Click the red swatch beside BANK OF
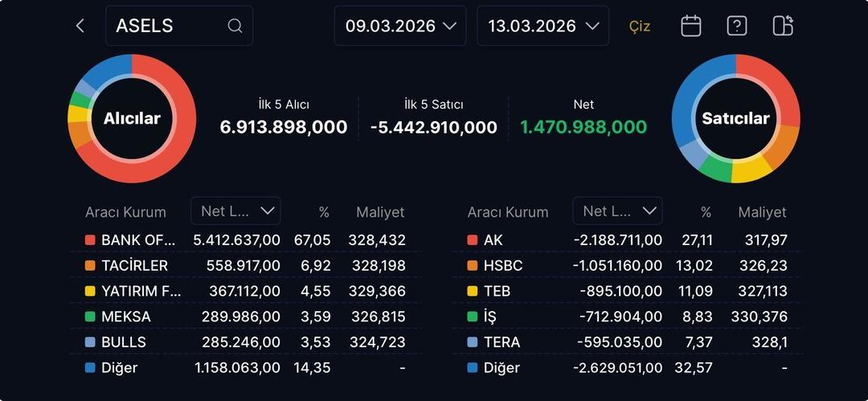Viewport: 868px width, 401px height. [x=90, y=239]
